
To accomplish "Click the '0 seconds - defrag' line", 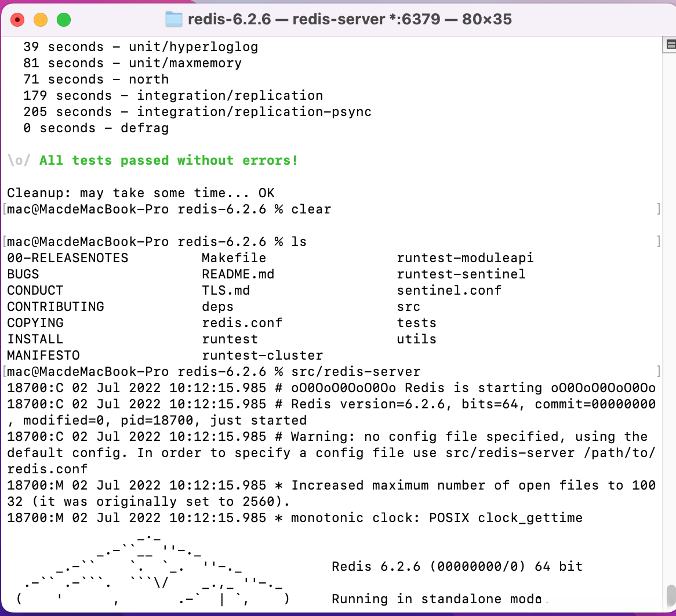I will tap(96, 128).
